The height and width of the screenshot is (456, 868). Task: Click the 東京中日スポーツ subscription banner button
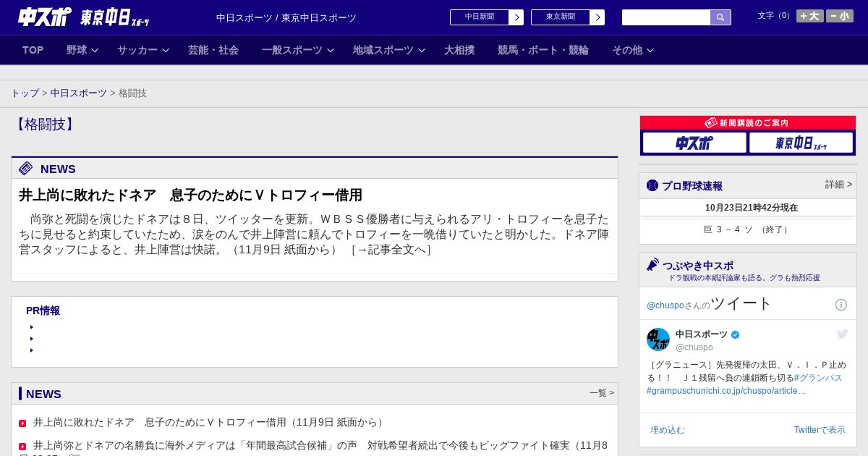(x=801, y=143)
